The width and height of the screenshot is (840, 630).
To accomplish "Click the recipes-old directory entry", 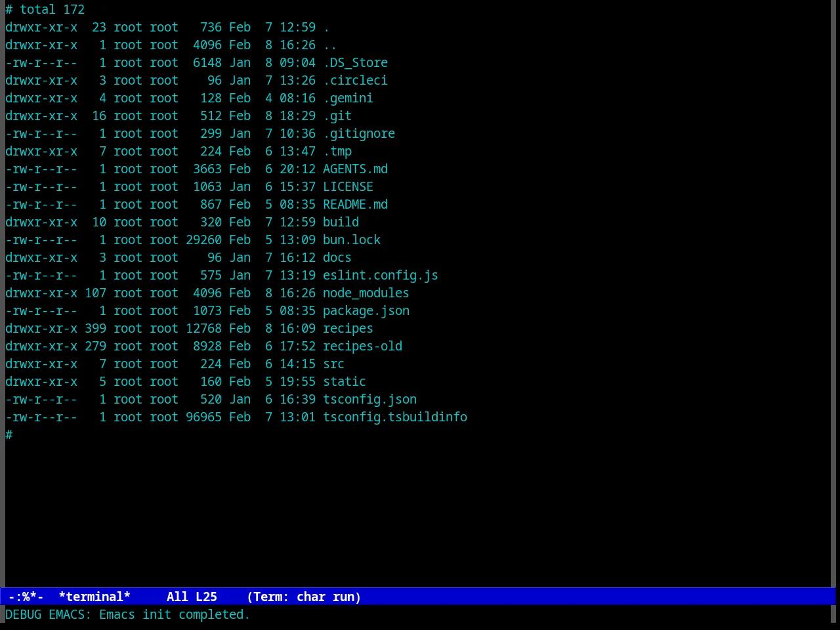I will pos(362,346).
